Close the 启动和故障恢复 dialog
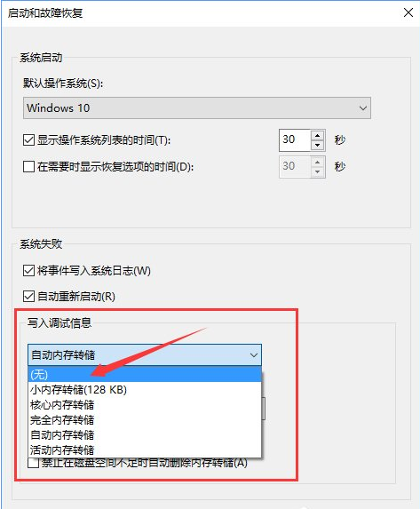Image resolution: width=420 pixels, height=509 pixels. [408, 12]
